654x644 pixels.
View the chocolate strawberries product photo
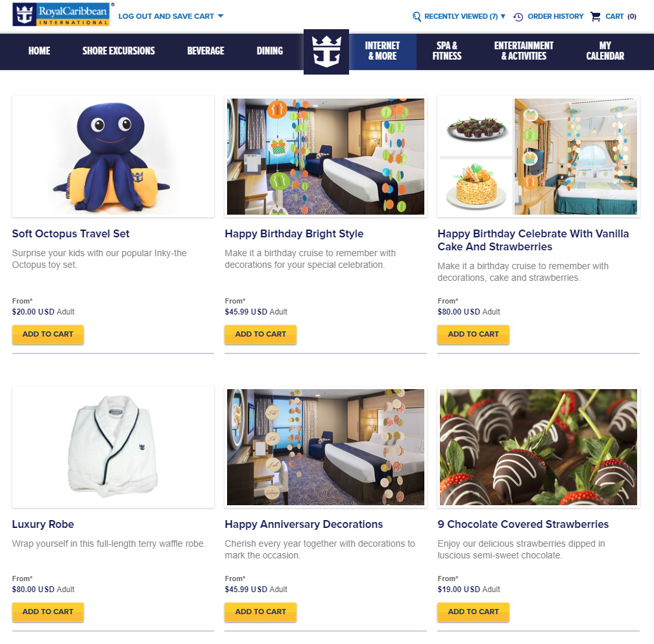click(539, 447)
